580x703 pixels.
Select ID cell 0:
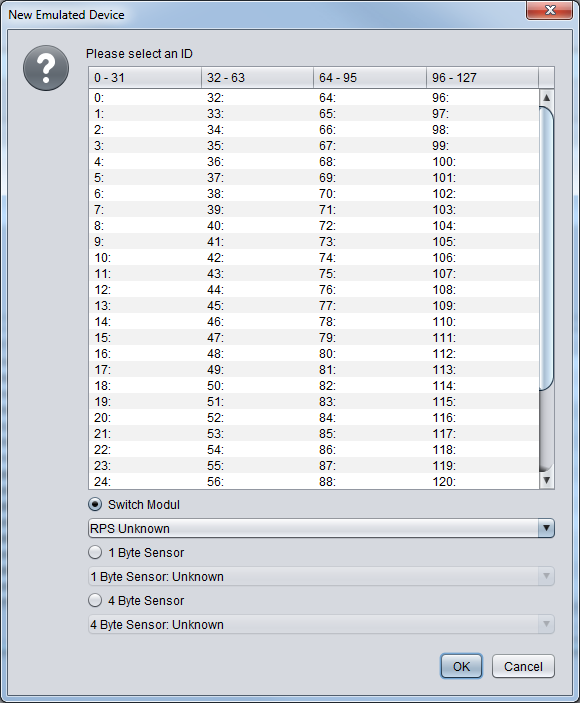(x=145, y=97)
